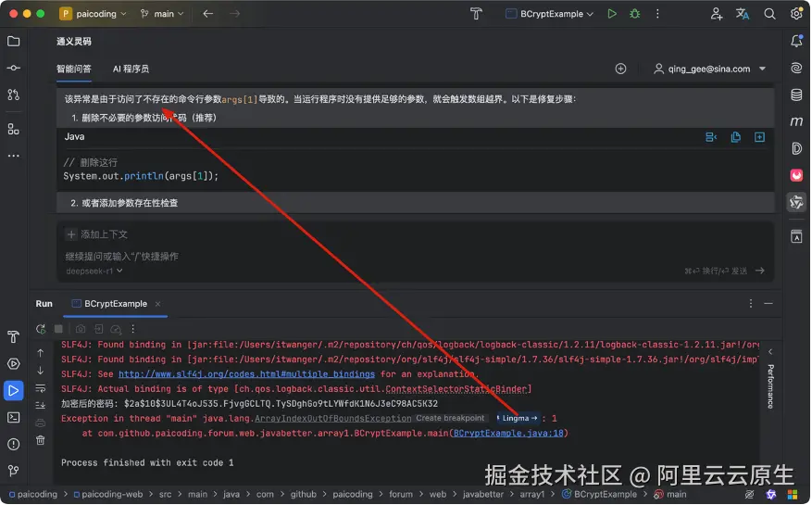Open Run panel options vertical dots
The width and height of the screenshot is (812, 505).
tap(751, 304)
